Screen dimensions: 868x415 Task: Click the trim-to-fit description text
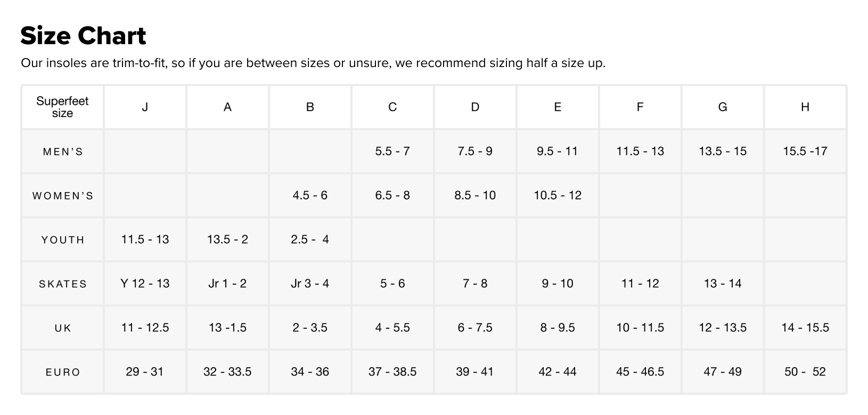pos(313,63)
